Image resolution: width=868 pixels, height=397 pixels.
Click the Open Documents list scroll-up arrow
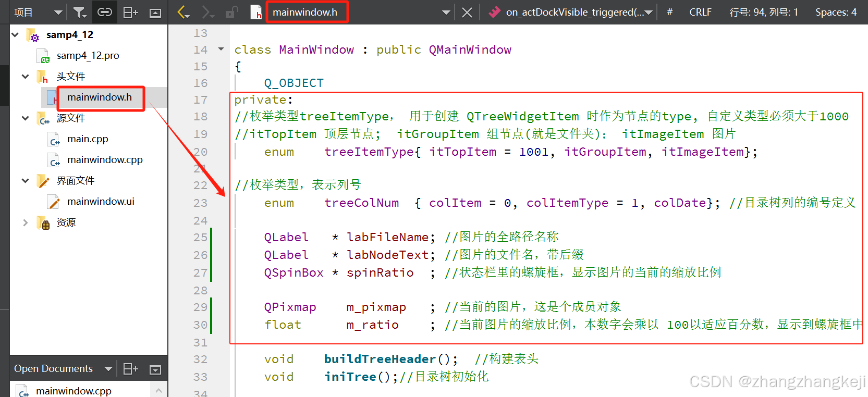pos(158,390)
